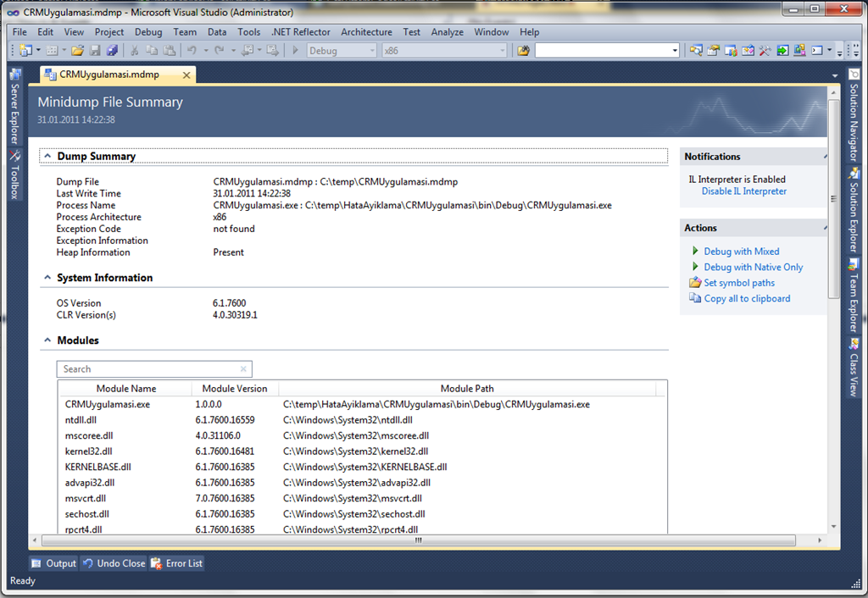
Task: Open the Debug menu
Action: [148, 32]
